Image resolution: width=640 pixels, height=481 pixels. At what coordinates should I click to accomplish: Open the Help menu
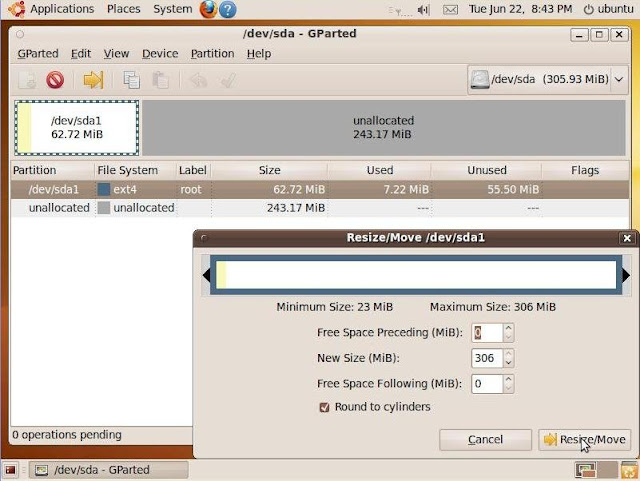259,53
